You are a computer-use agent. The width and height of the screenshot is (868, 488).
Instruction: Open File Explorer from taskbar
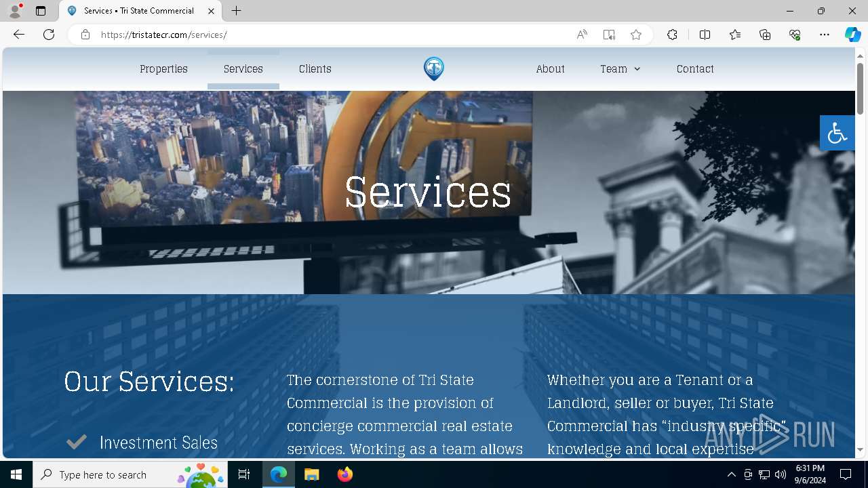click(311, 474)
